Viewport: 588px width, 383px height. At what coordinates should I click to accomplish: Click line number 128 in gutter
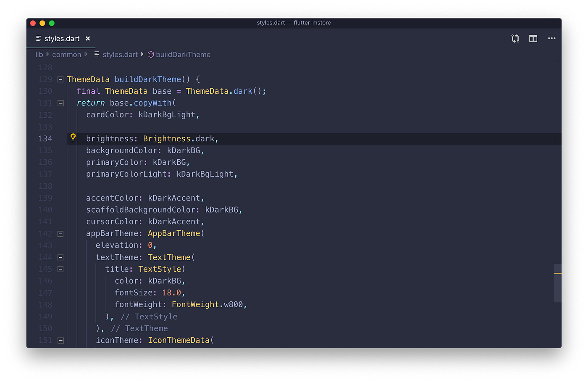pos(45,68)
